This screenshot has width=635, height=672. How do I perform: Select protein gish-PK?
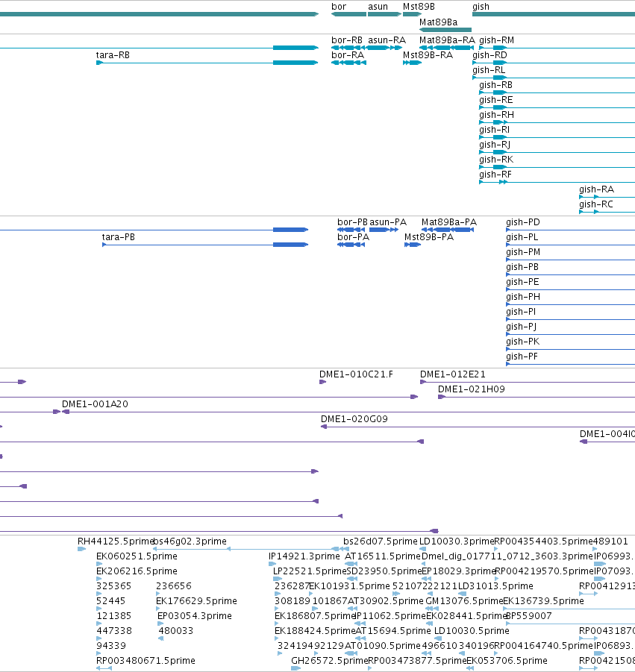(522, 342)
